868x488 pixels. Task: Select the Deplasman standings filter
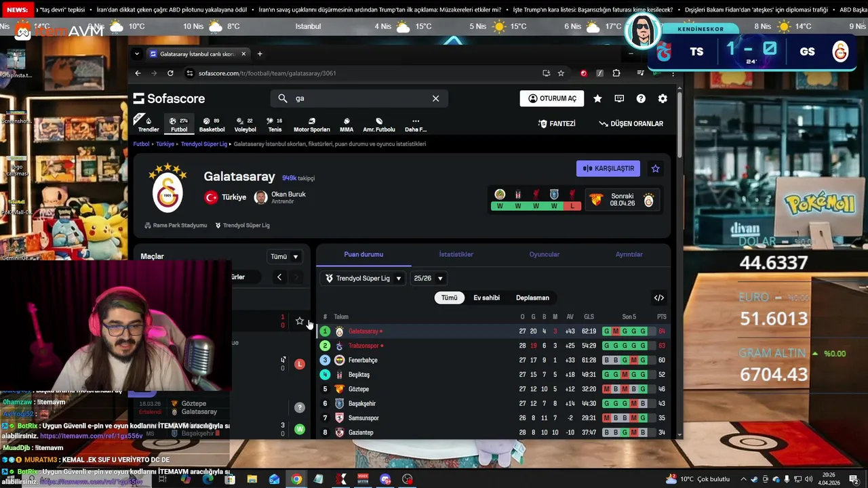click(x=532, y=298)
